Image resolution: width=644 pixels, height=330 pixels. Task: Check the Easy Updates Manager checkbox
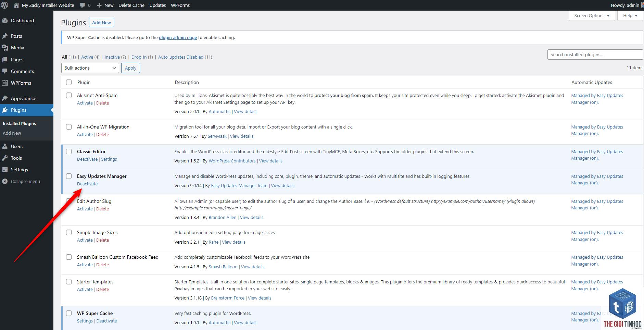pyautogui.click(x=69, y=176)
